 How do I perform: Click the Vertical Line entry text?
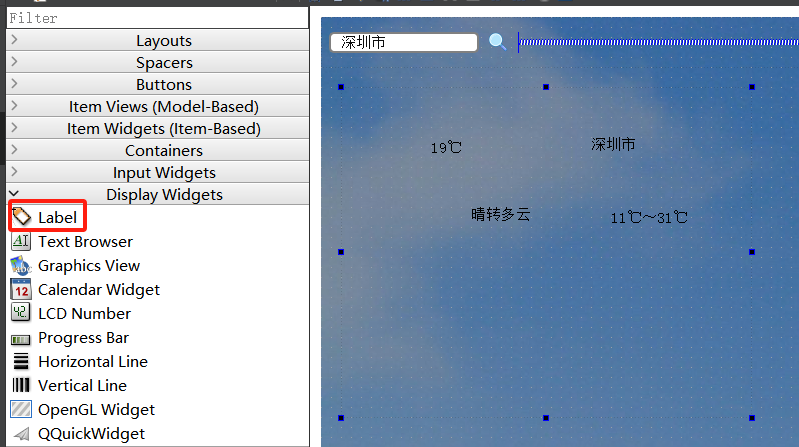point(82,385)
